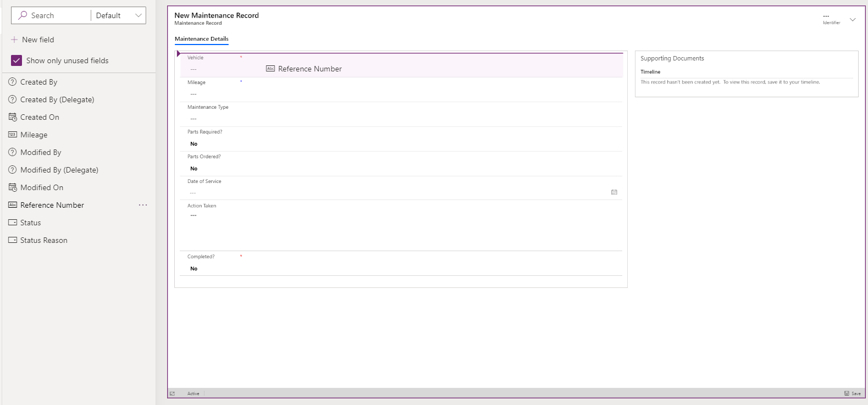Screen dimensions: 868x405
Task: Click the Save icon in footer
Action: pos(847,393)
